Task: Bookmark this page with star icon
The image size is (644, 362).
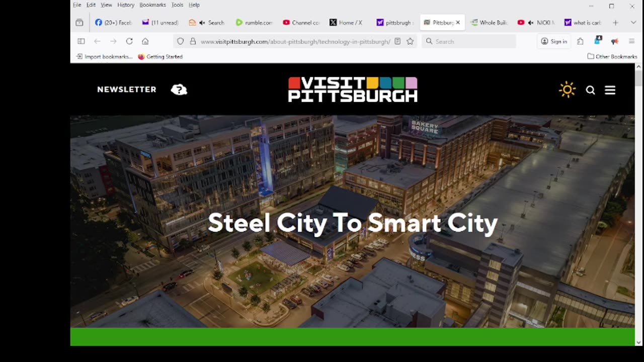Action: coord(410,41)
